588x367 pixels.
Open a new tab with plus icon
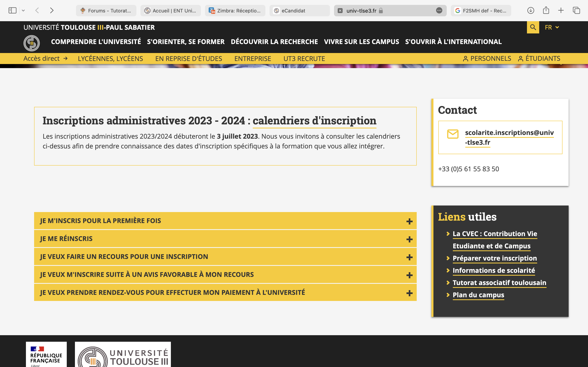tap(561, 10)
